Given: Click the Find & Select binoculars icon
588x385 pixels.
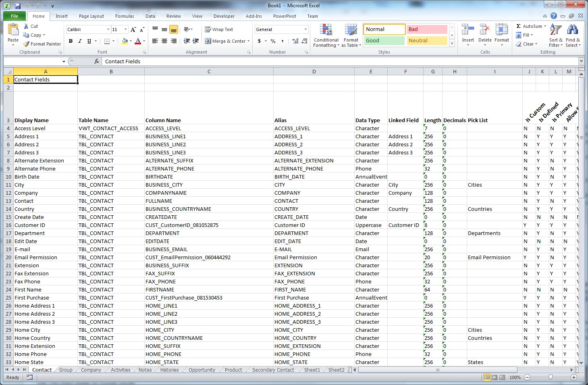Looking at the screenshot, I should (572, 30).
